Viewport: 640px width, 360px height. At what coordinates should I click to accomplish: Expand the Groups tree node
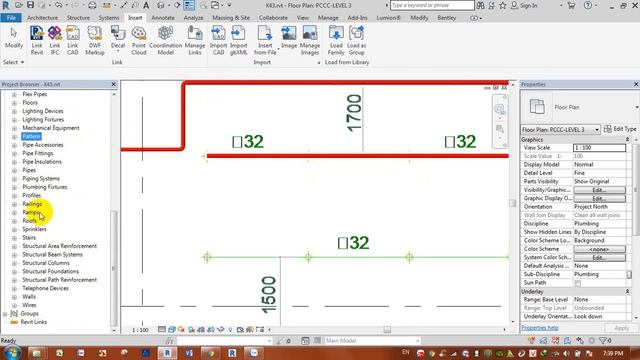(5, 313)
